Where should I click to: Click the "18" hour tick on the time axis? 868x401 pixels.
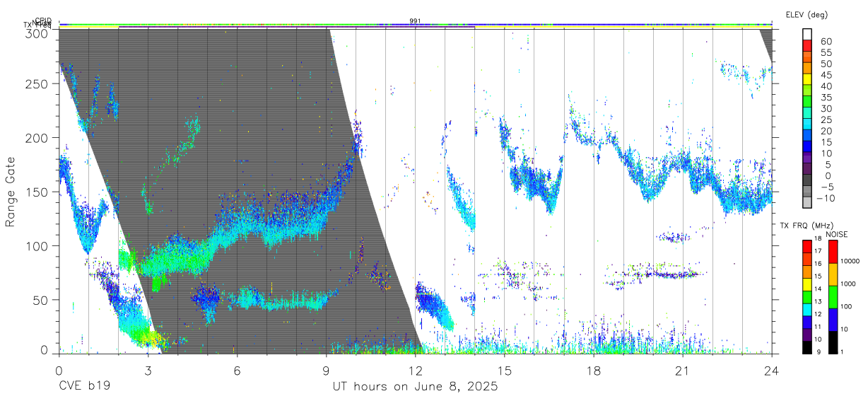(x=593, y=370)
